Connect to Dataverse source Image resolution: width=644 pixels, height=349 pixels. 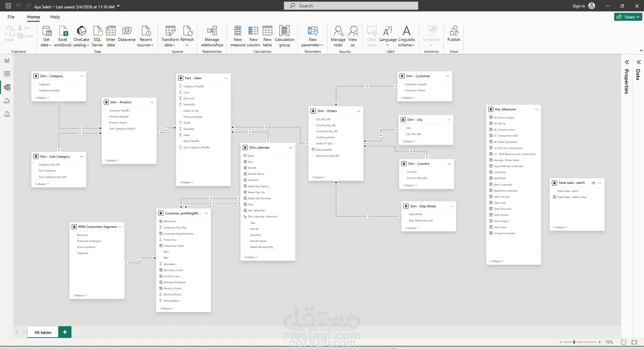127,34
